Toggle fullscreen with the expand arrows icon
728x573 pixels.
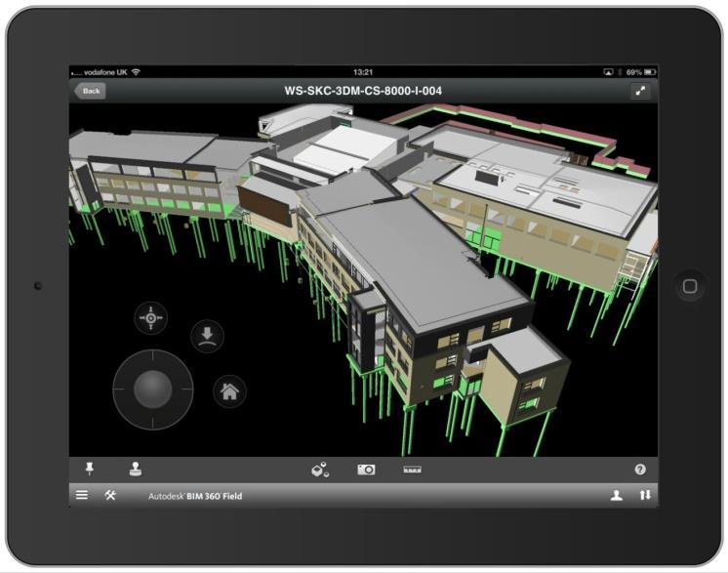640,91
